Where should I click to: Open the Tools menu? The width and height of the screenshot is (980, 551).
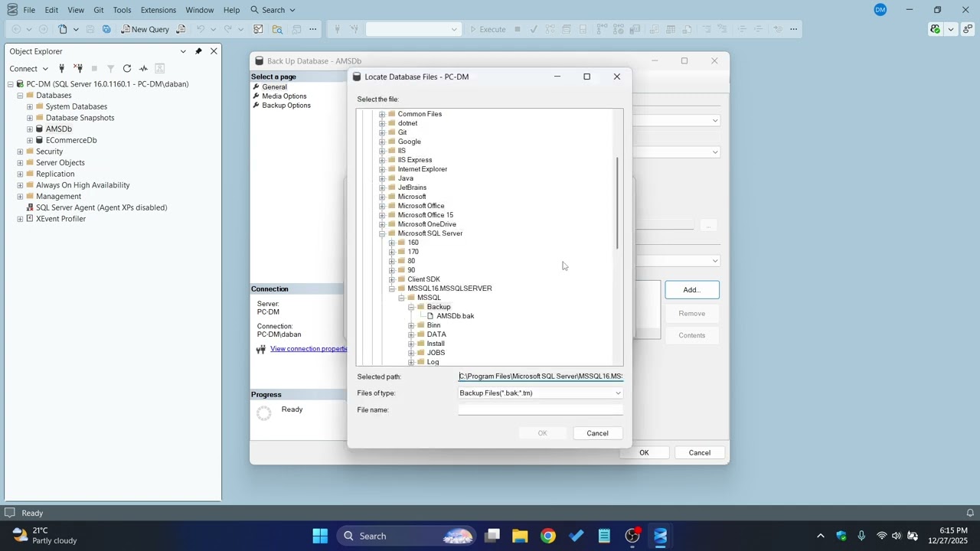pos(122,10)
